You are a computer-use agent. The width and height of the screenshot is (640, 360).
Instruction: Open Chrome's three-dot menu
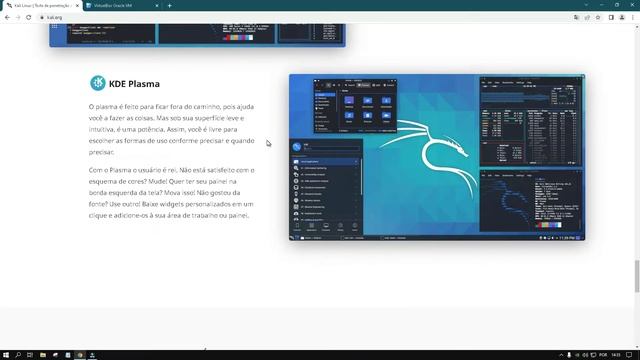[633, 18]
